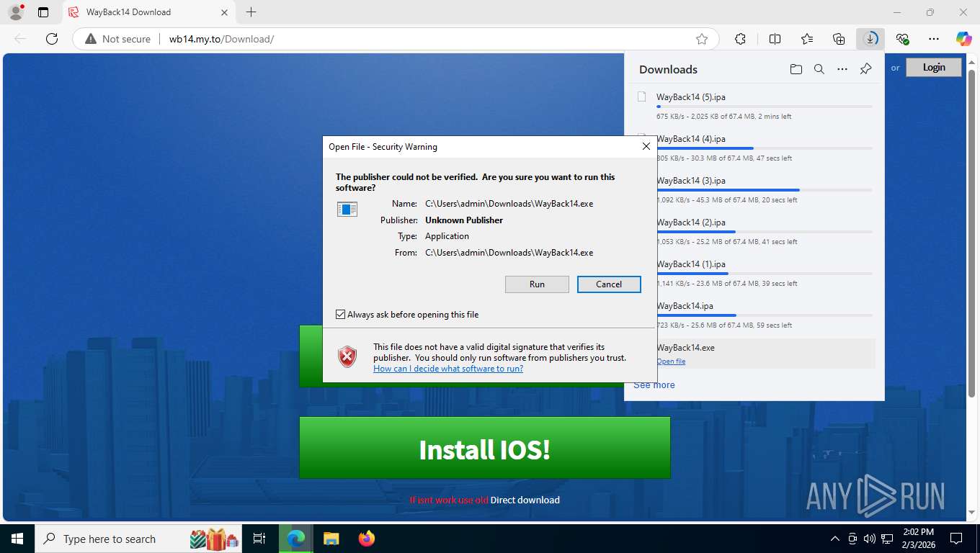The width and height of the screenshot is (980, 553).
Task: Open a new tab with the plus button
Action: 251,12
